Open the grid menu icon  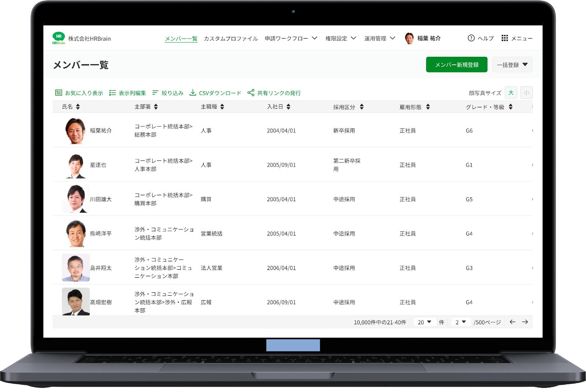[x=505, y=38]
